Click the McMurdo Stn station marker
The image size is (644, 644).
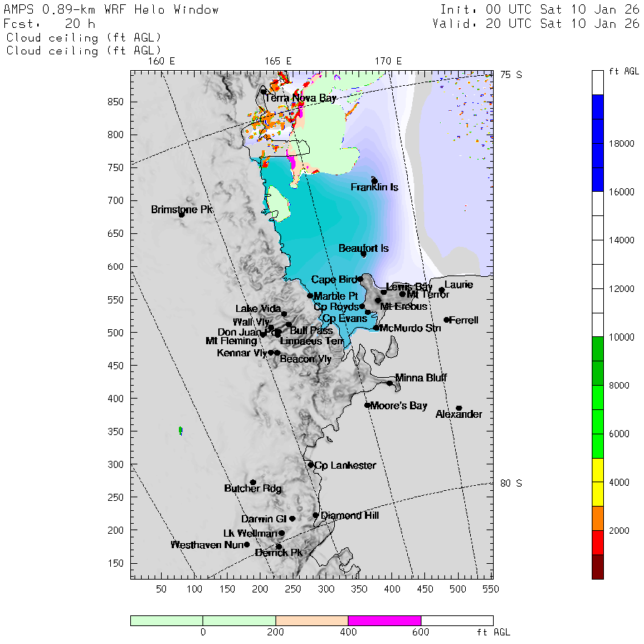point(376,328)
